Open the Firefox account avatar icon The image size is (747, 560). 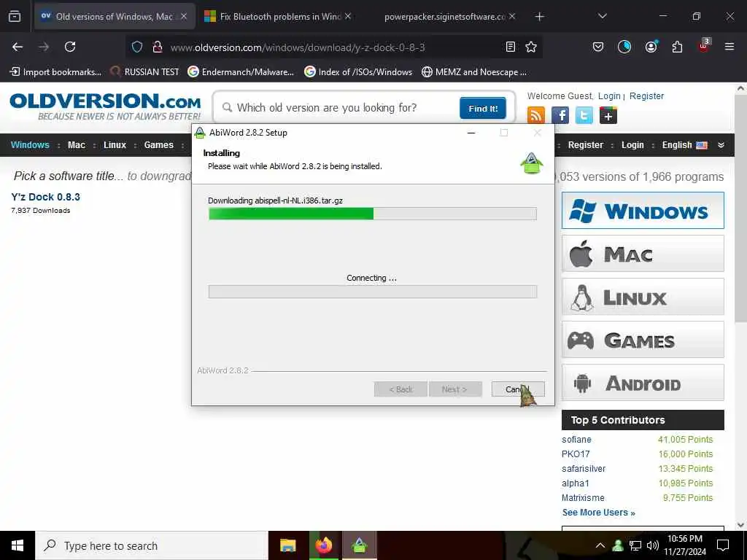point(651,47)
